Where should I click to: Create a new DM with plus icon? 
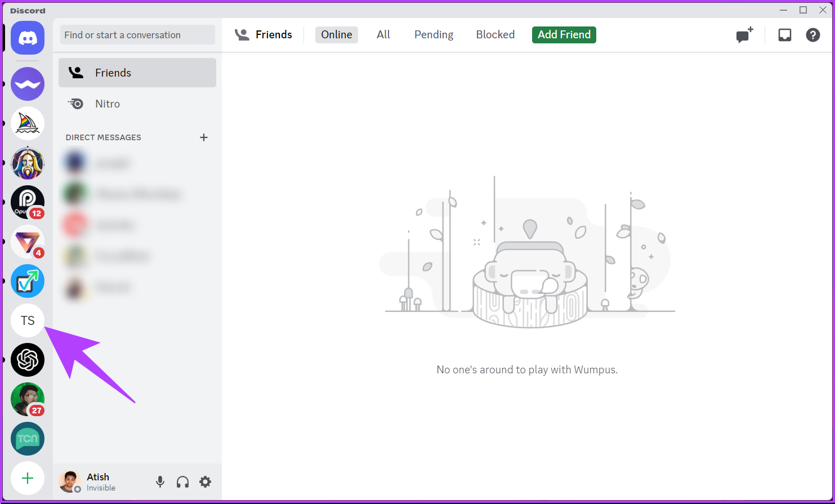pyautogui.click(x=204, y=137)
